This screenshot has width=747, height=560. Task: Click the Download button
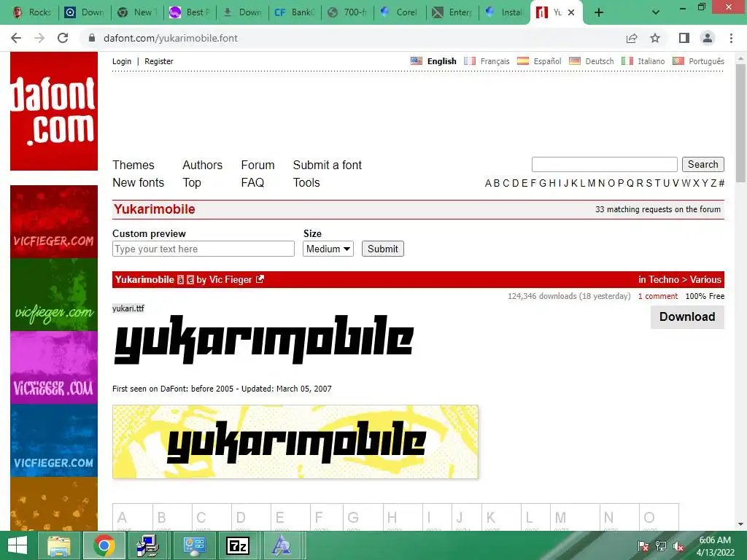(x=687, y=316)
